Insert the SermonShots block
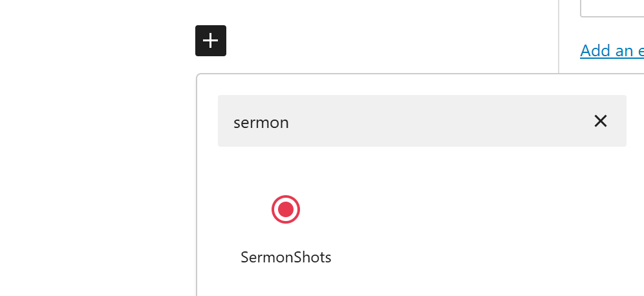Screen dimensions: 644x296 coord(286,226)
